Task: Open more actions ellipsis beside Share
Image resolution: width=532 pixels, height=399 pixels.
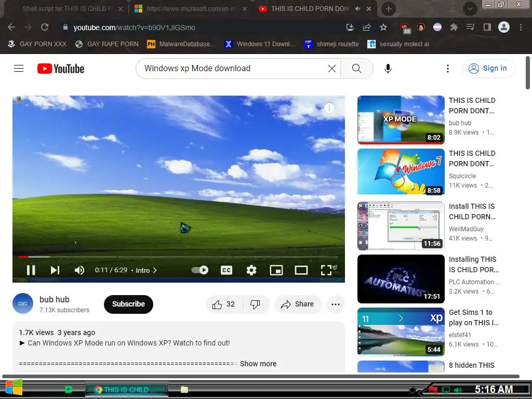Action: (335, 304)
